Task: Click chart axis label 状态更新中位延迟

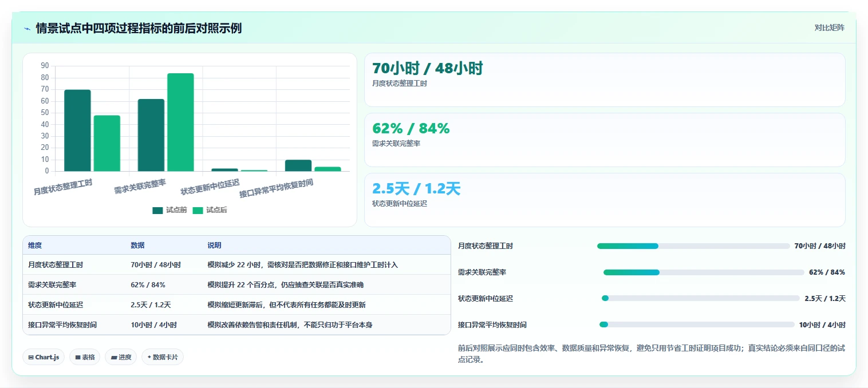Action: pos(210,187)
